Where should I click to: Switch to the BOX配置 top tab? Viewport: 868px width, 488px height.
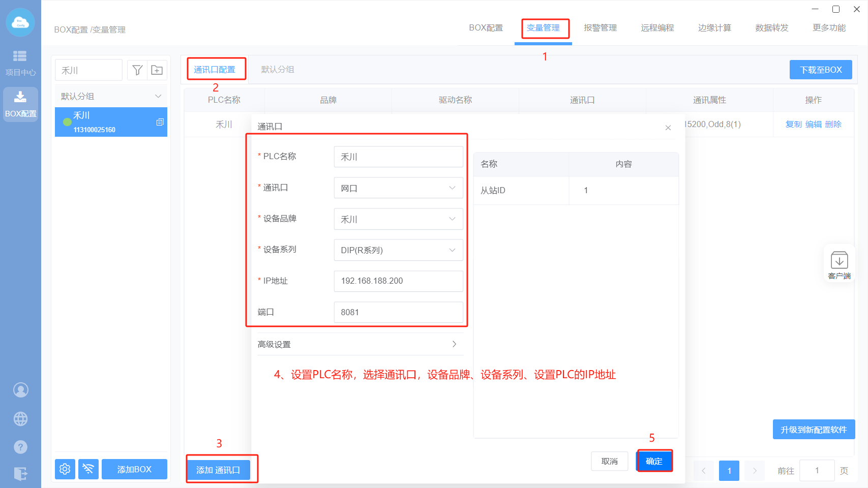(x=486, y=28)
